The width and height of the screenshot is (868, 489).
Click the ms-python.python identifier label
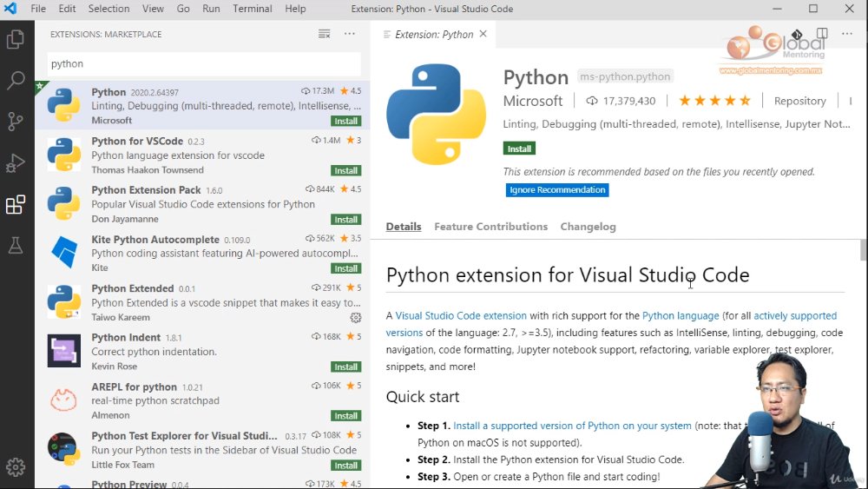click(625, 76)
